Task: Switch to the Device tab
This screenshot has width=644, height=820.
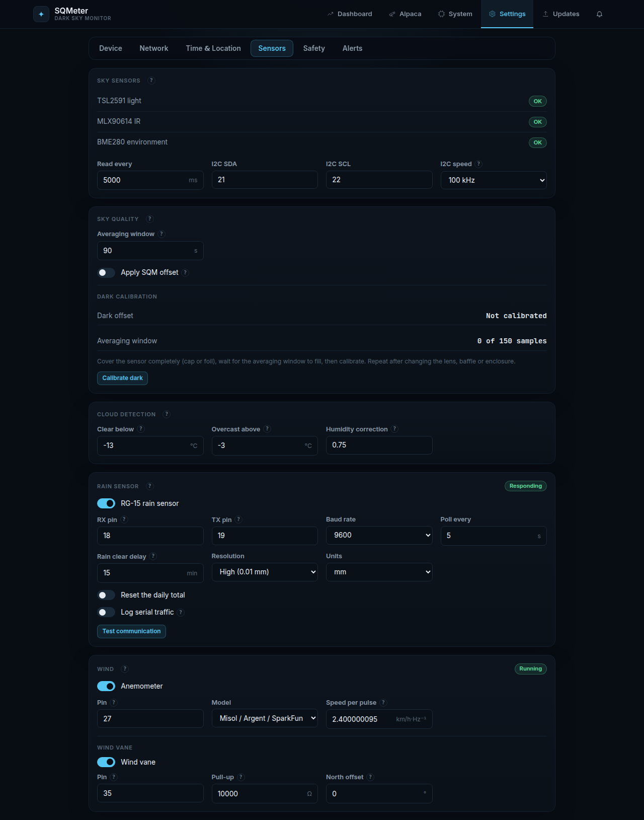Action: point(111,48)
